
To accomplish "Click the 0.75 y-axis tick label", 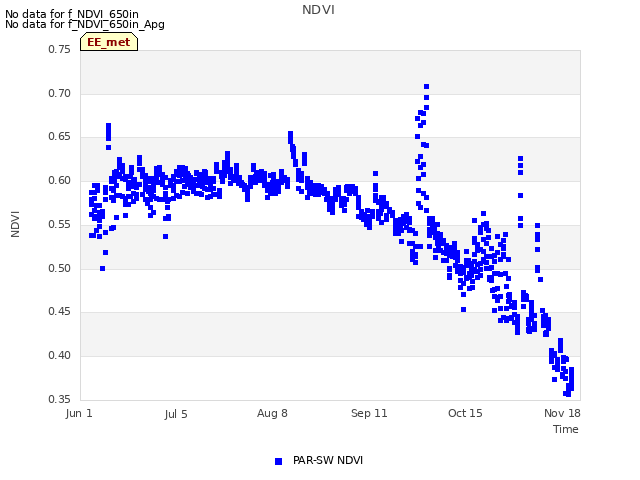I will coord(60,49).
